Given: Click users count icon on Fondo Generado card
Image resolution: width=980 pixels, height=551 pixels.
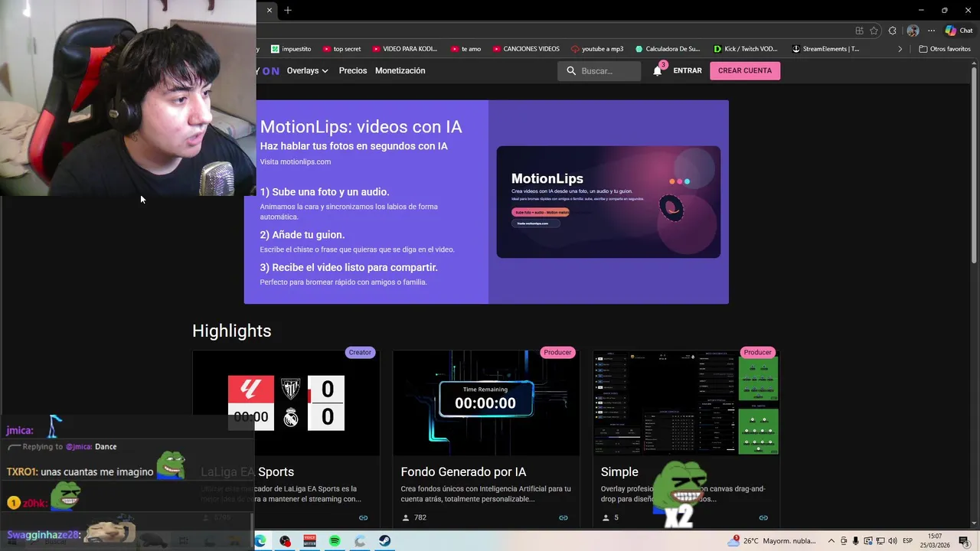Looking at the screenshot, I should pyautogui.click(x=406, y=518).
